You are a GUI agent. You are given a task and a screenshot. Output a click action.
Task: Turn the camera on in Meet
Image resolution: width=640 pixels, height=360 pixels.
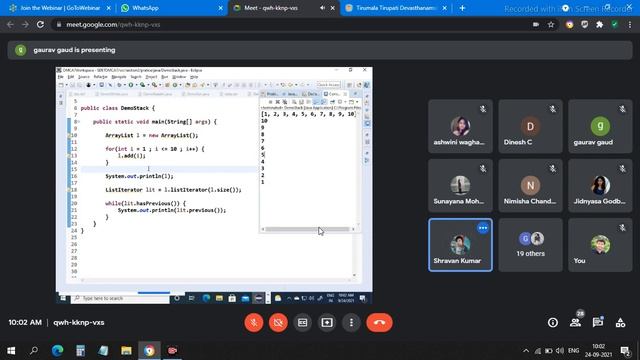tap(278, 322)
